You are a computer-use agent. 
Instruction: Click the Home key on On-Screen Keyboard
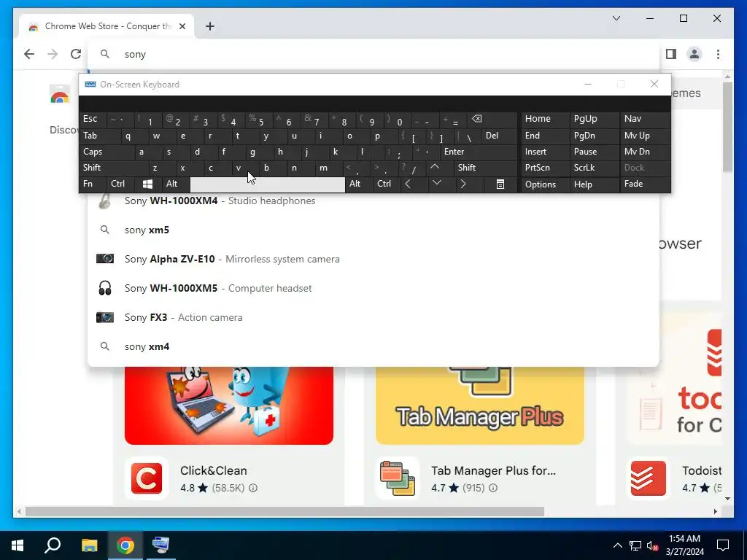tap(545, 119)
